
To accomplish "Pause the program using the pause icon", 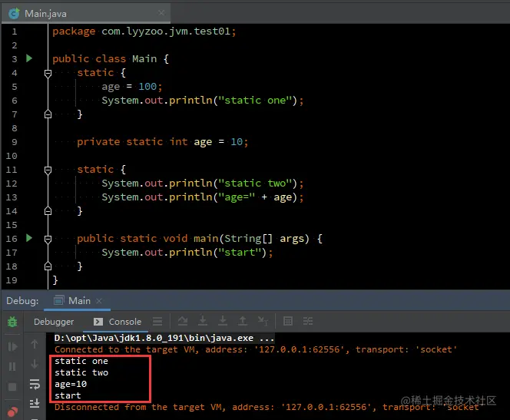I will click(x=12, y=367).
